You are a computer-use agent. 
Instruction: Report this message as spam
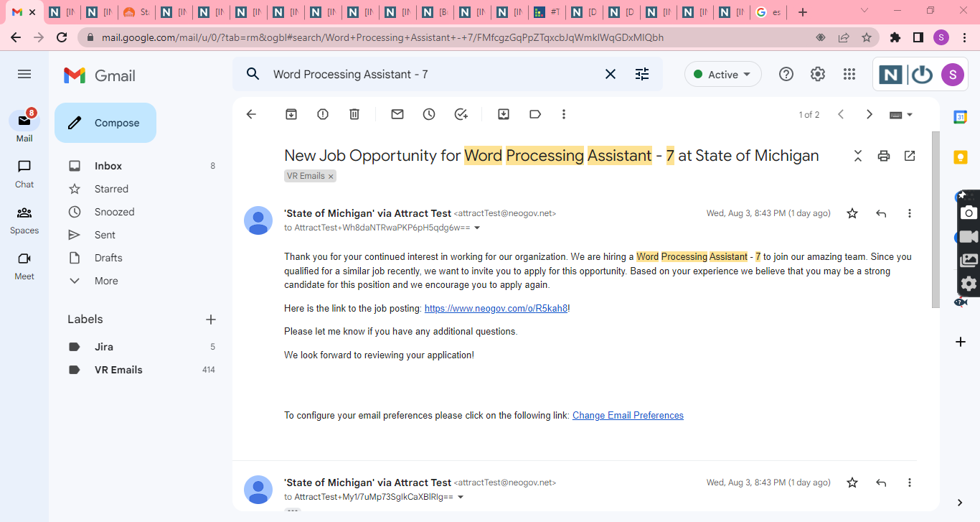[x=323, y=114]
